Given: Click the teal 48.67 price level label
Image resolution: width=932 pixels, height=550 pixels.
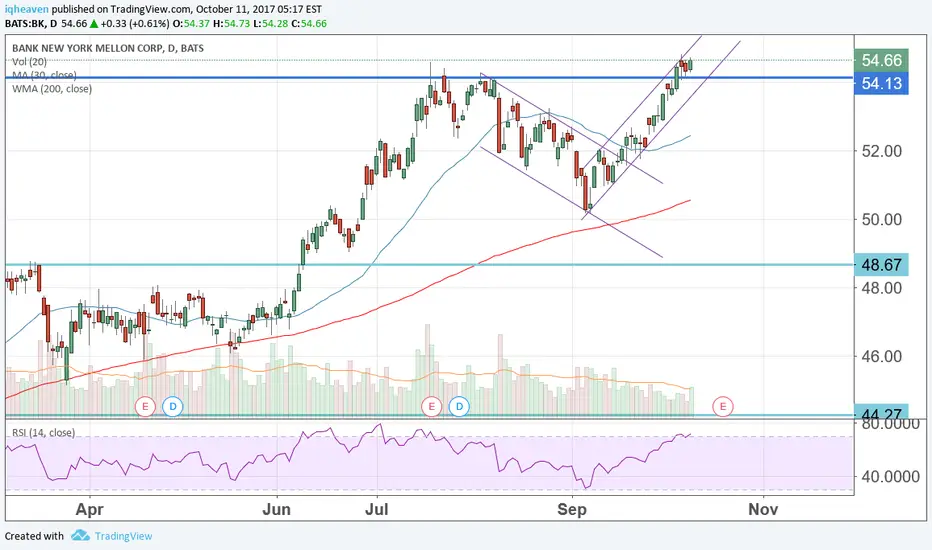Looking at the screenshot, I should point(881,265).
